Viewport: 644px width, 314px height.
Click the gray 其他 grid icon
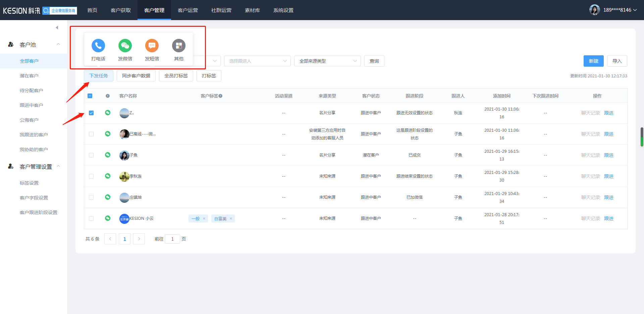tap(178, 46)
